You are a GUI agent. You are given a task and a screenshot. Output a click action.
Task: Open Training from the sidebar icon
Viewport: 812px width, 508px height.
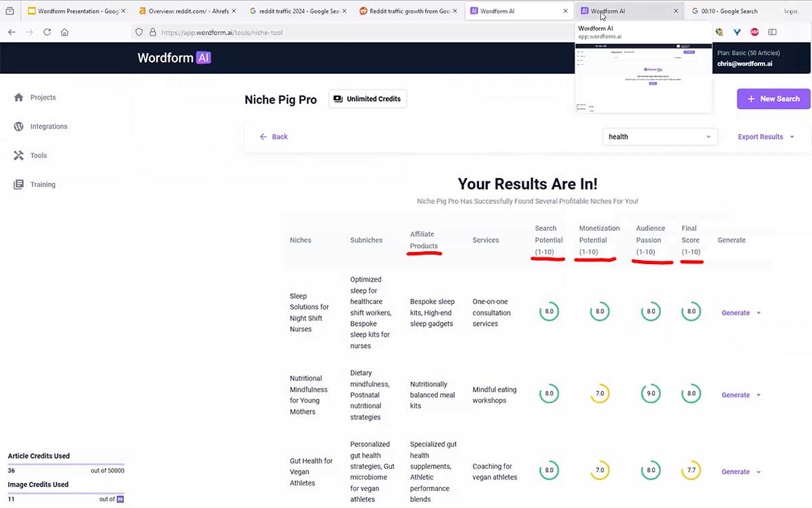point(17,184)
